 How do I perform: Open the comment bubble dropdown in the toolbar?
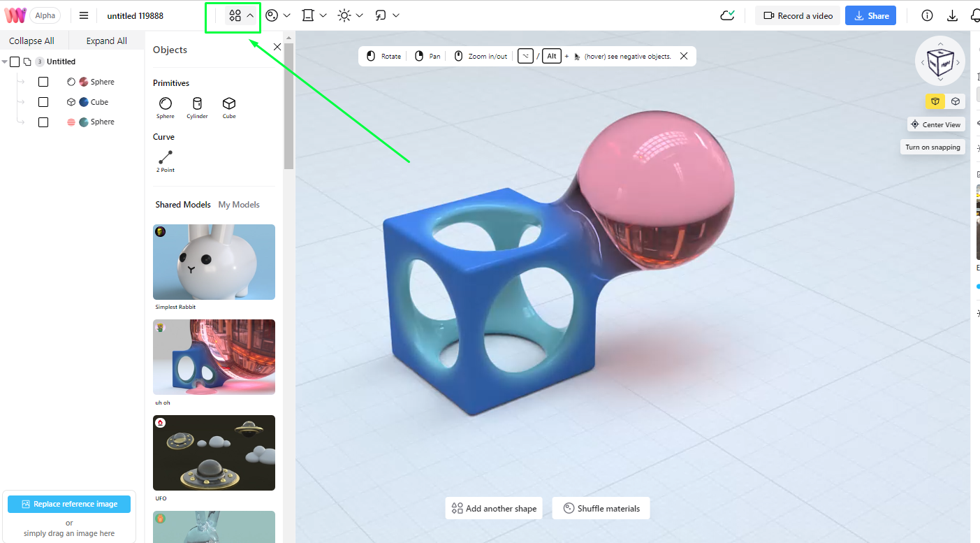[x=387, y=15]
